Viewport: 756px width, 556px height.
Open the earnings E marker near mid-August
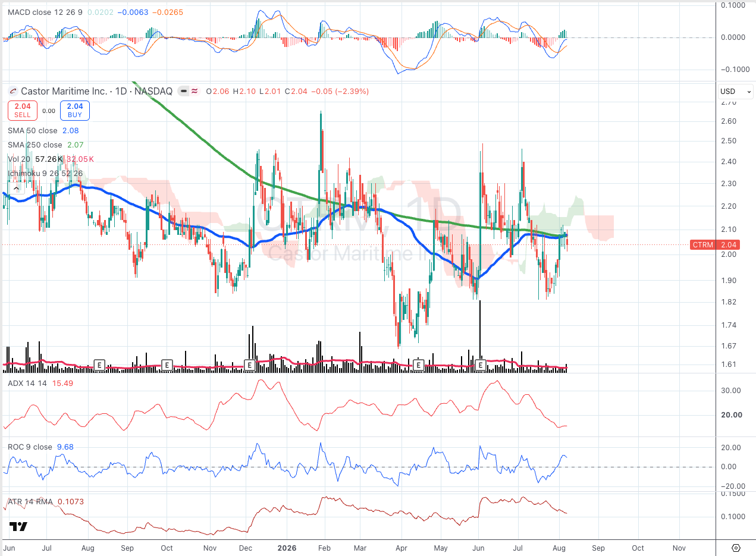point(99,364)
